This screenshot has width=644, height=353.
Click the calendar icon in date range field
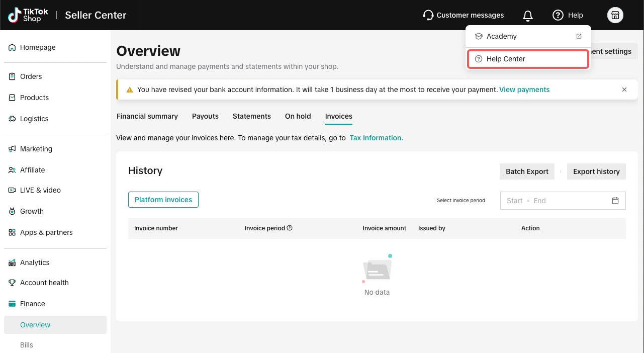point(615,201)
